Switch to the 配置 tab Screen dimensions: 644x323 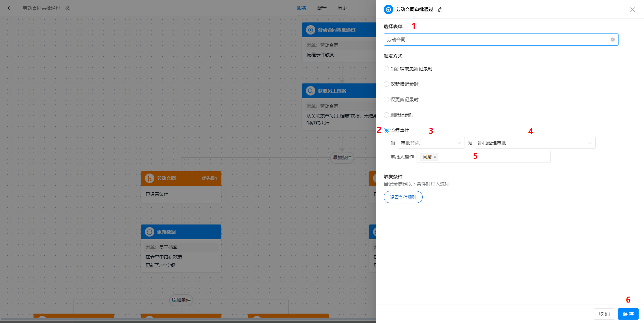tap(321, 8)
